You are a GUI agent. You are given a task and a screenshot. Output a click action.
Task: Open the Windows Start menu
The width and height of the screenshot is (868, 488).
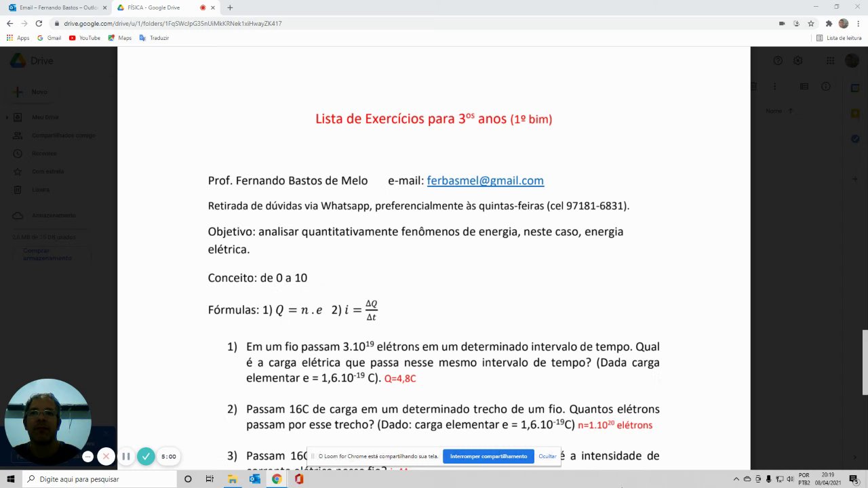pos(11,479)
